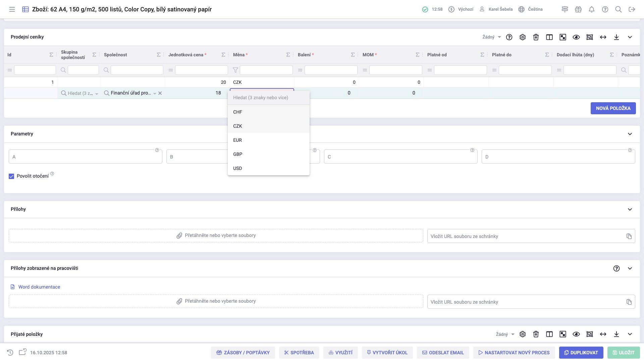The image size is (644, 362).
Task: Click the logout icon in the header
Action: [x=632, y=9]
